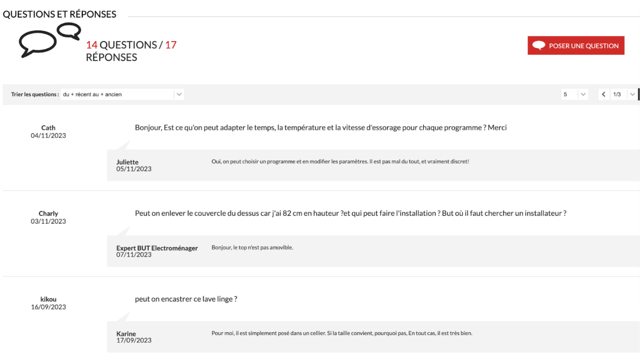Screen dimensions: 644x362
Task: Click kikou's question about encastrer le lave linge
Action: (186, 299)
